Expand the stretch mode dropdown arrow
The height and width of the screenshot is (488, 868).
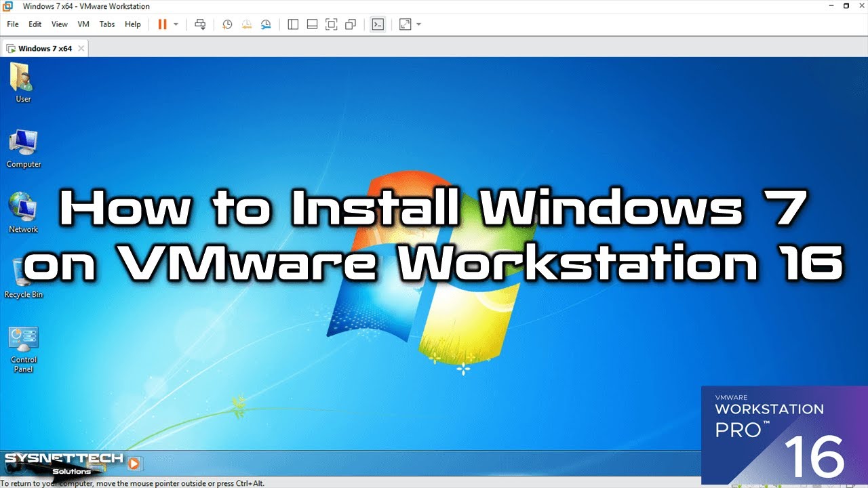418,24
